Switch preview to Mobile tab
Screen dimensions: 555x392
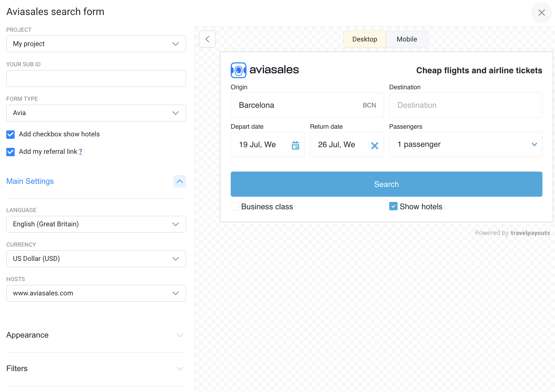click(407, 39)
